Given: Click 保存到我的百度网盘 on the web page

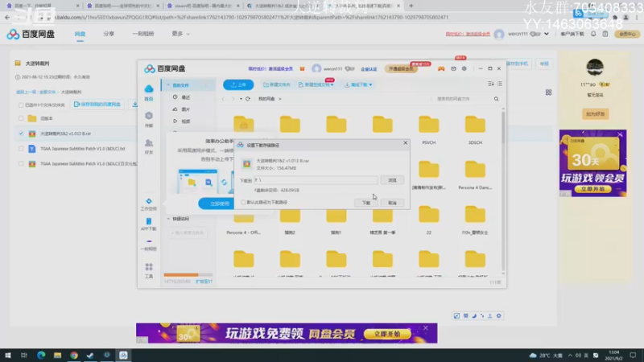Looking at the screenshot, I should click(97, 105).
